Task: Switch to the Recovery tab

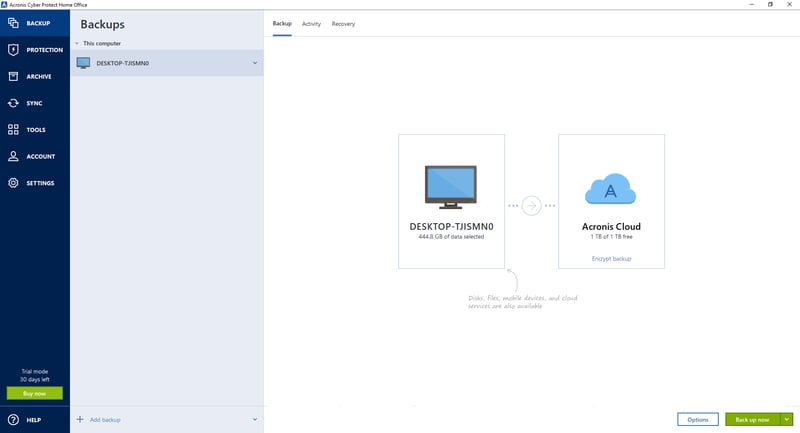Action: 343,24
